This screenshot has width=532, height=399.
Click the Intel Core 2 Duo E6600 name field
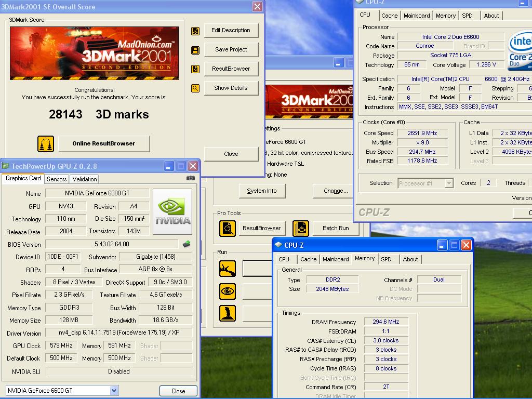point(451,37)
